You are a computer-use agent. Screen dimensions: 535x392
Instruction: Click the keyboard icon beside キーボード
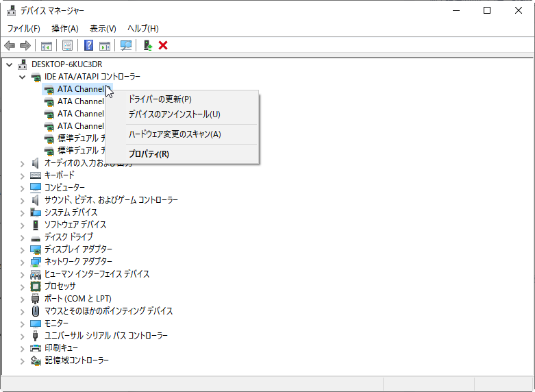pos(36,175)
